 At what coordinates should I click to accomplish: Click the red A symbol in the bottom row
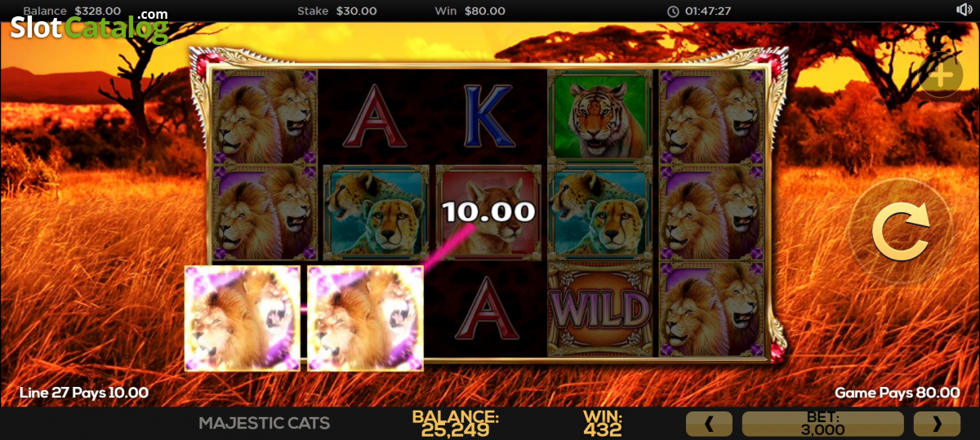coord(488,309)
